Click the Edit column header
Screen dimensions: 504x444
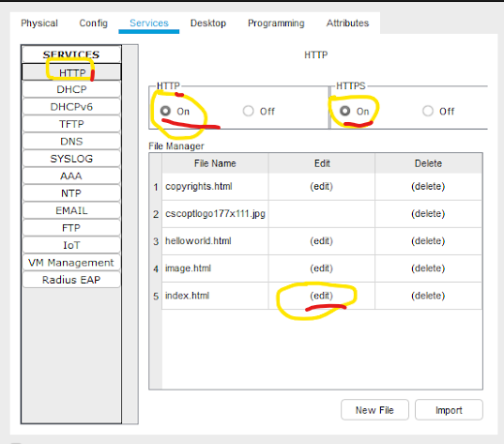[322, 163]
